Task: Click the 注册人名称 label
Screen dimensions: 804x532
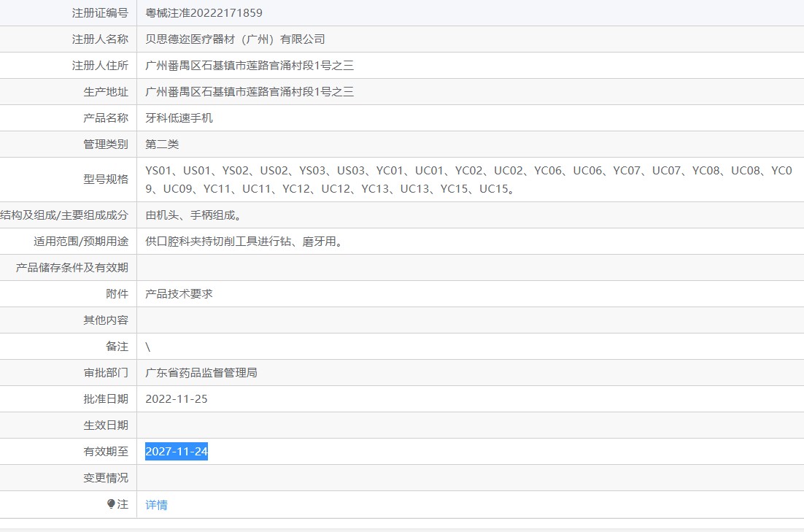Action: pos(100,39)
